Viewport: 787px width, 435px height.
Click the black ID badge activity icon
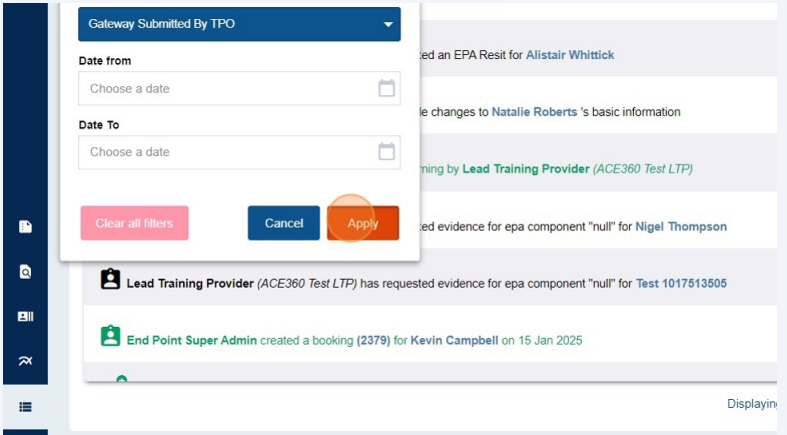click(110, 281)
